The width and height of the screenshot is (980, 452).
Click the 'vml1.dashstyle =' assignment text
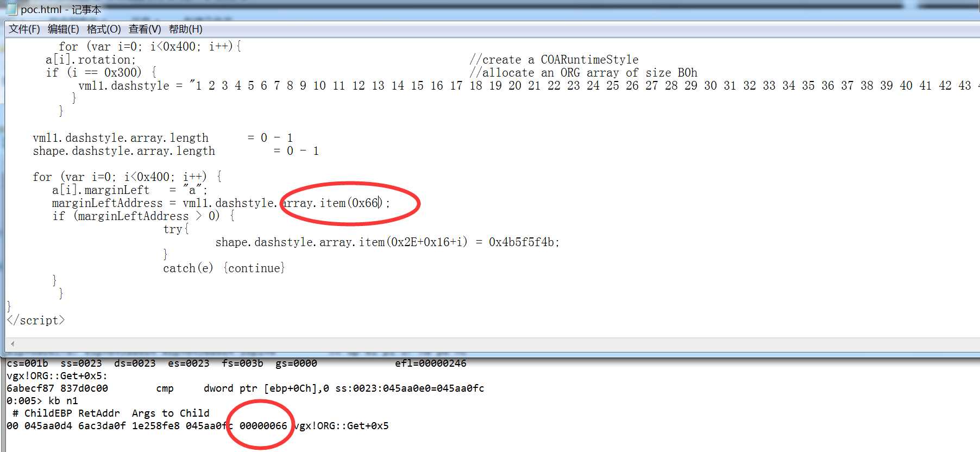[130, 86]
